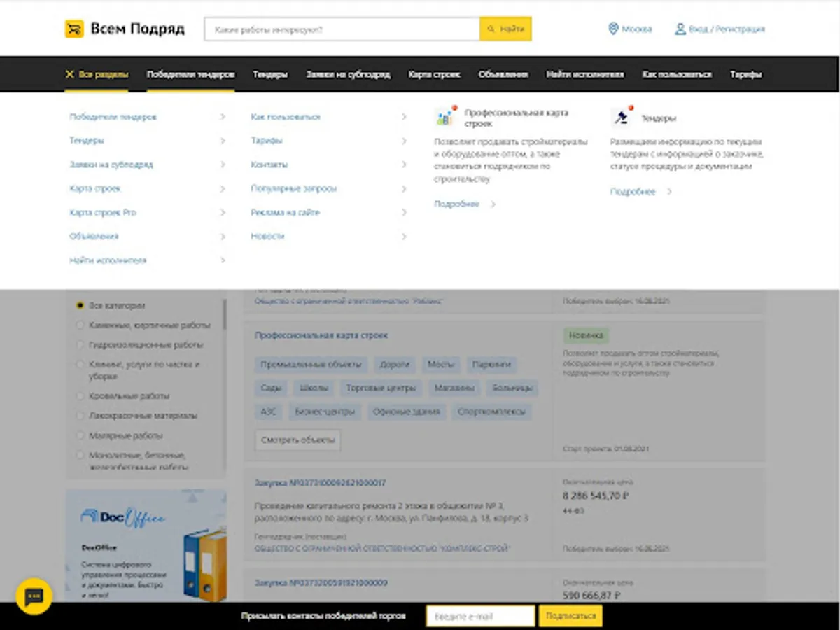The height and width of the screenshot is (630, 840).
Task: Toggle the Все разделы menu label
Action: [103, 74]
